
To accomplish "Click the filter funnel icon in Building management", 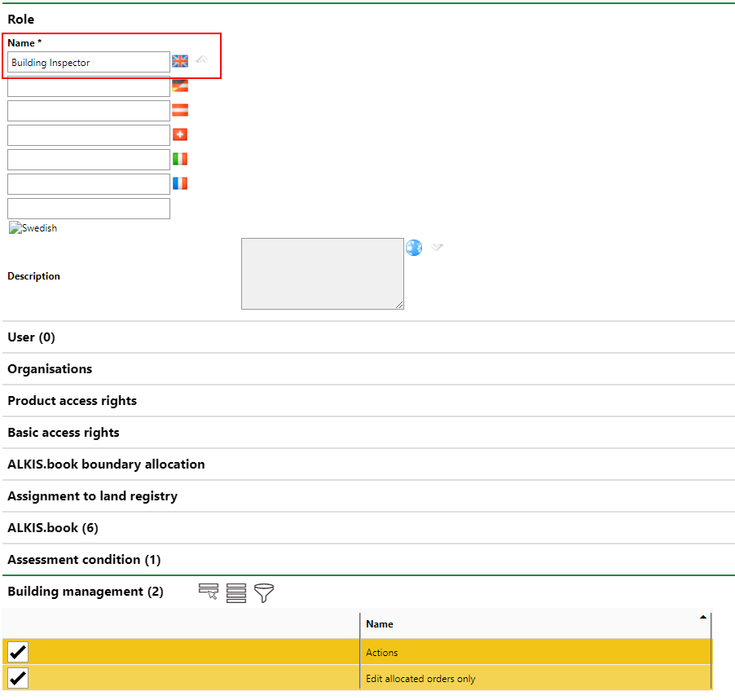I will coord(264,592).
